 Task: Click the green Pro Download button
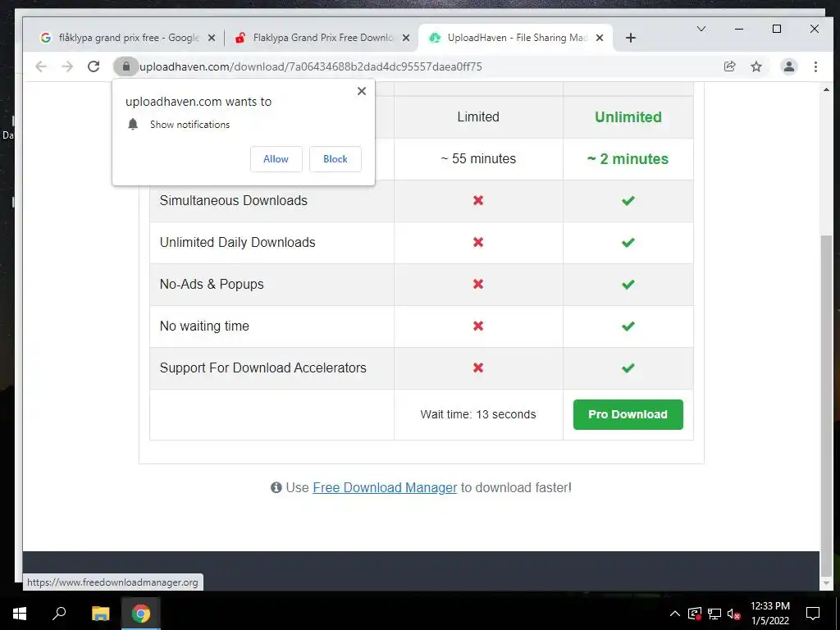(628, 414)
